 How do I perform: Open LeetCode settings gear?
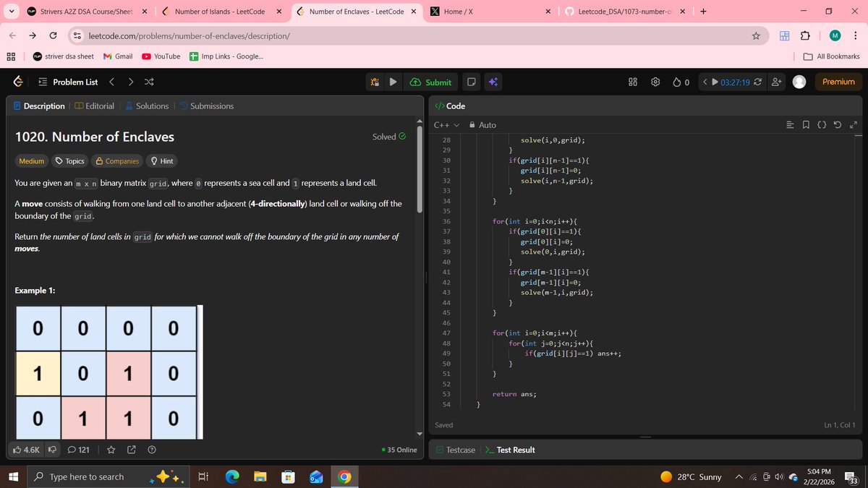click(x=655, y=82)
